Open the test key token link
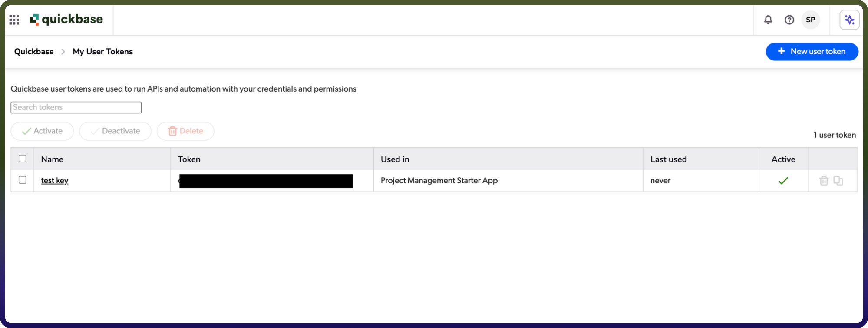Viewport: 868px width, 328px height. (x=55, y=180)
